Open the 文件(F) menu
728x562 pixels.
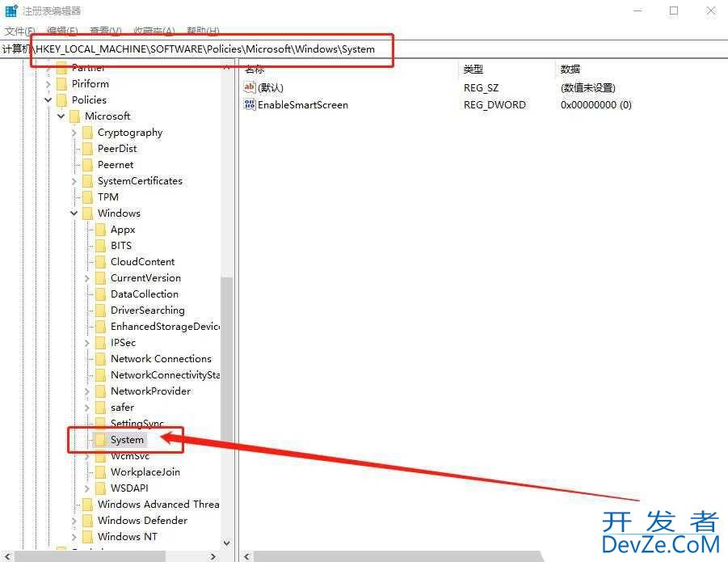(x=20, y=31)
